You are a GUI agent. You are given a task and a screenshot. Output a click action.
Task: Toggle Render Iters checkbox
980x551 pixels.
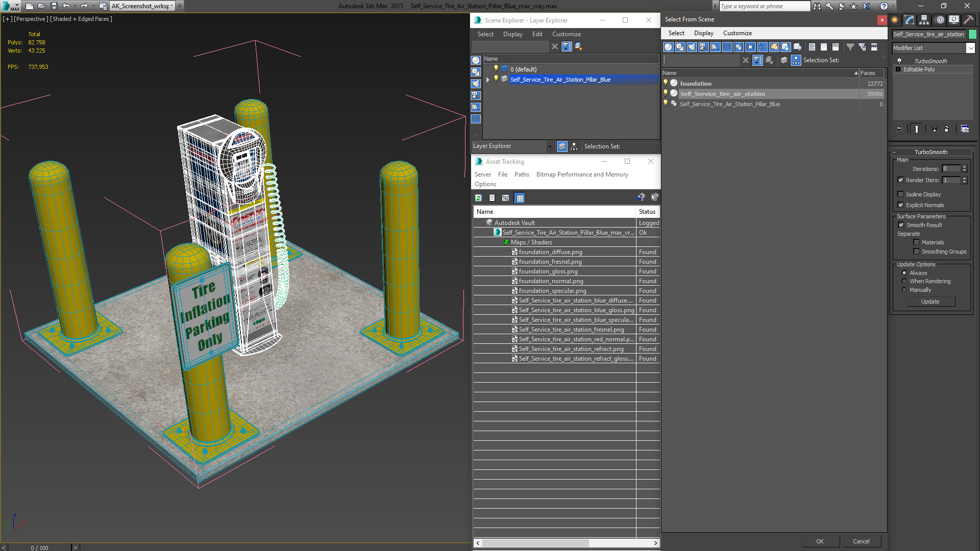[900, 180]
